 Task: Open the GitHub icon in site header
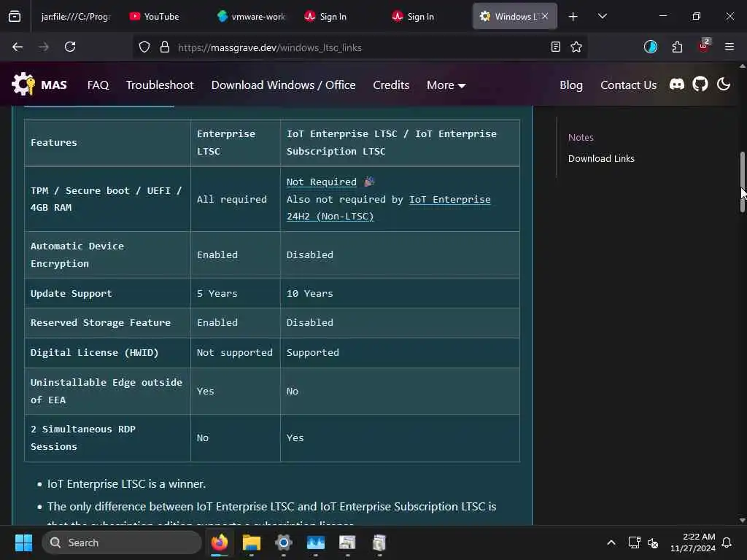click(x=700, y=85)
